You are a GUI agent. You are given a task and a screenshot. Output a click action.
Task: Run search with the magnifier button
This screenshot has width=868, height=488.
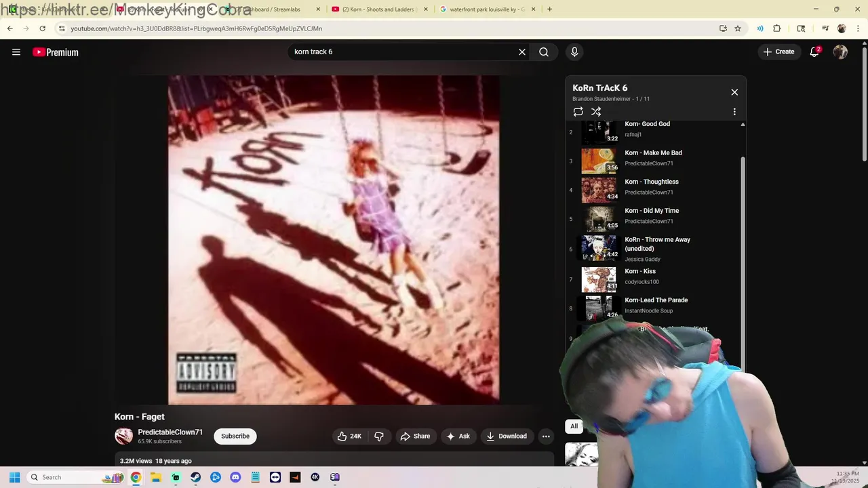544,52
